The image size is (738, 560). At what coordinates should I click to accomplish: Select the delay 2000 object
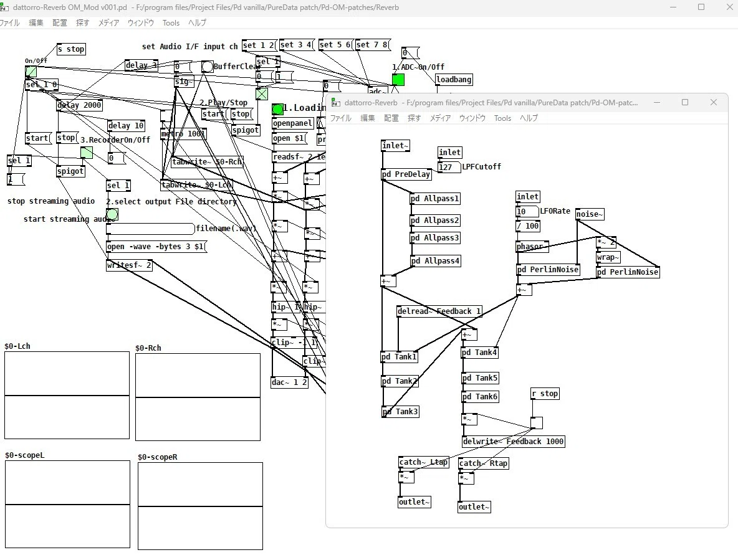click(80, 105)
